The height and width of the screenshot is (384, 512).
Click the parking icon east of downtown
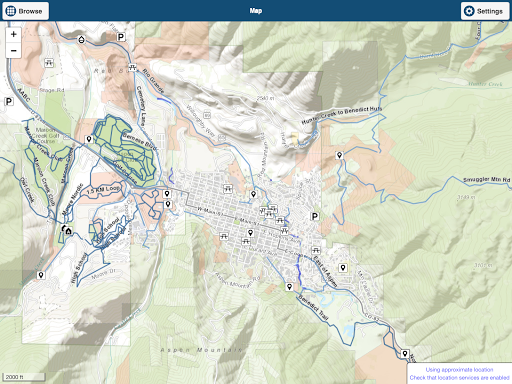[315, 216]
